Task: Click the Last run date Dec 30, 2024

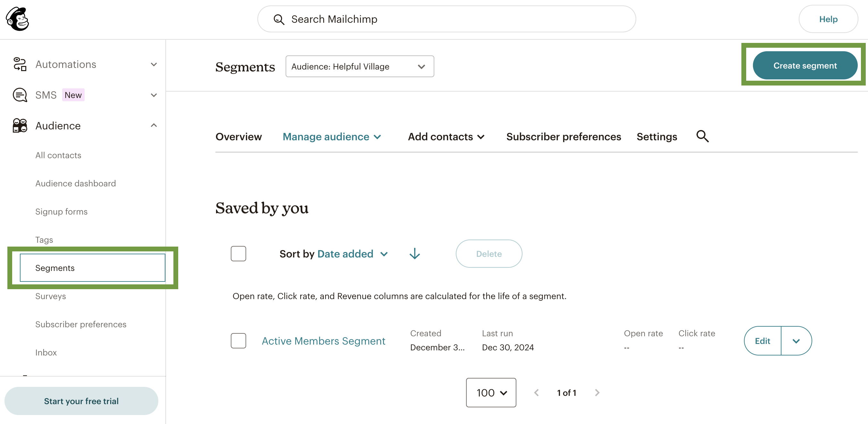Action: pos(508,347)
